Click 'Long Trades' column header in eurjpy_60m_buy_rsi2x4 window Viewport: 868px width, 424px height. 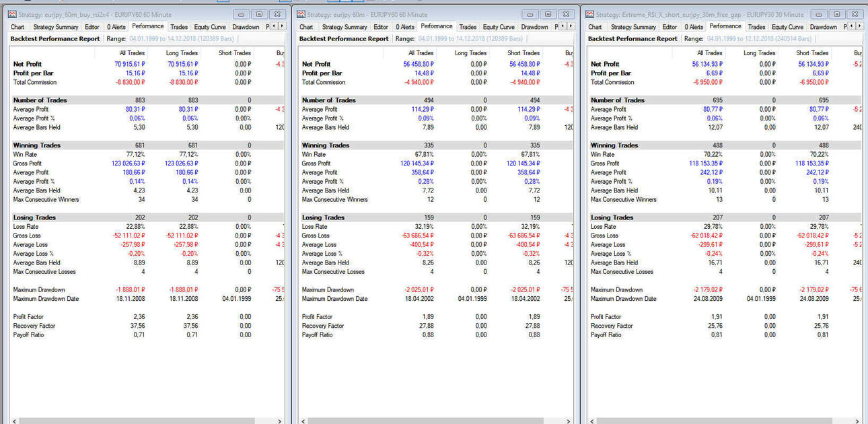pyautogui.click(x=180, y=52)
